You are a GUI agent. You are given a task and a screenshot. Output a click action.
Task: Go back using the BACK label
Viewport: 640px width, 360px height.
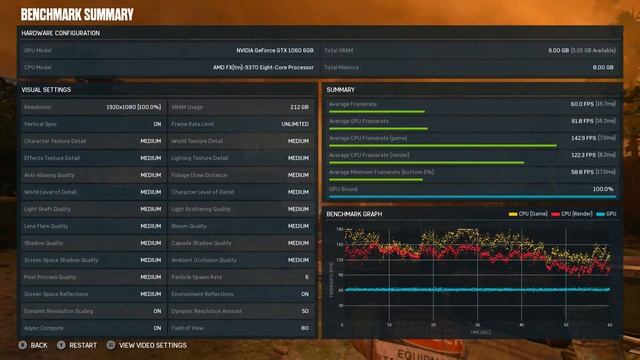click(x=39, y=345)
